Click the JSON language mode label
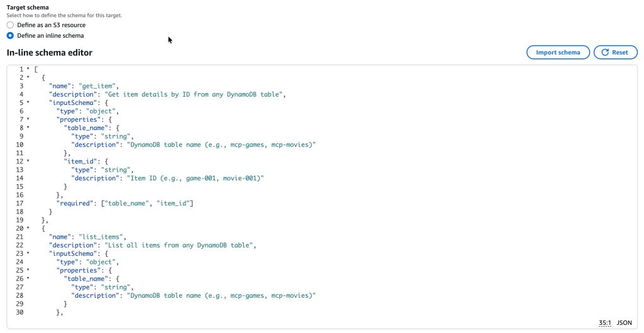This screenshot has height=333, width=644. [x=624, y=323]
